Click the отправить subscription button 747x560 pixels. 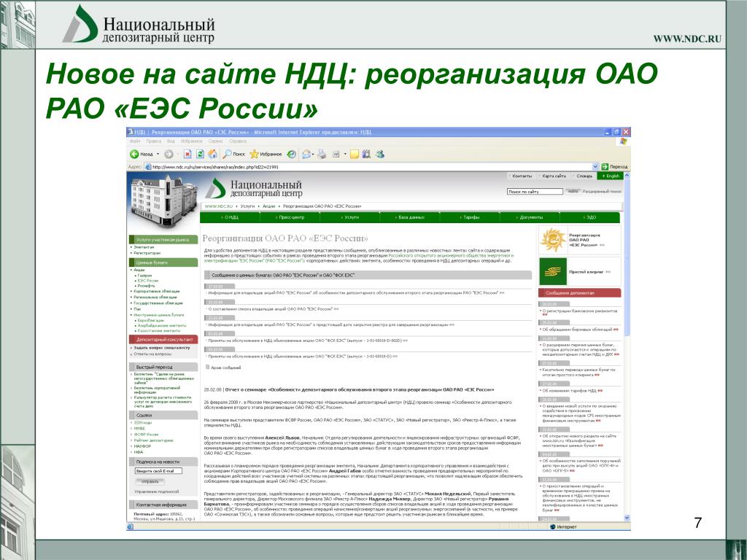[150, 481]
